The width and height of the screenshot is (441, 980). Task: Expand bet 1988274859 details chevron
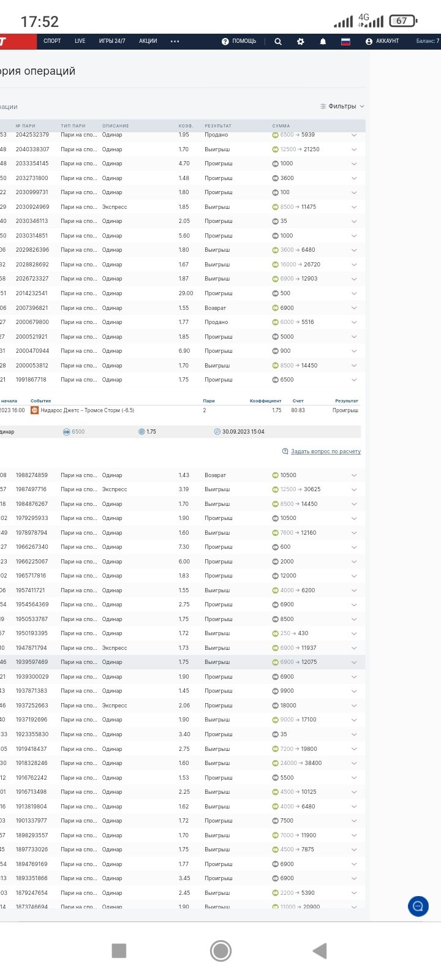354,475
